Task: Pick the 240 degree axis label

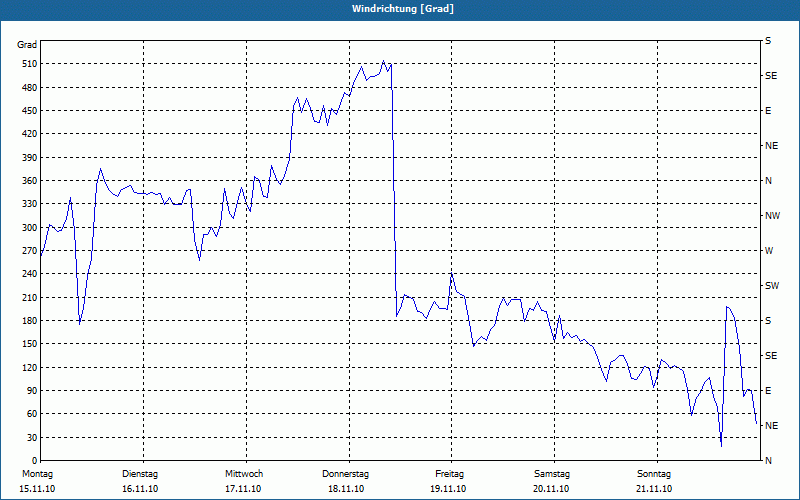Action: pos(30,273)
